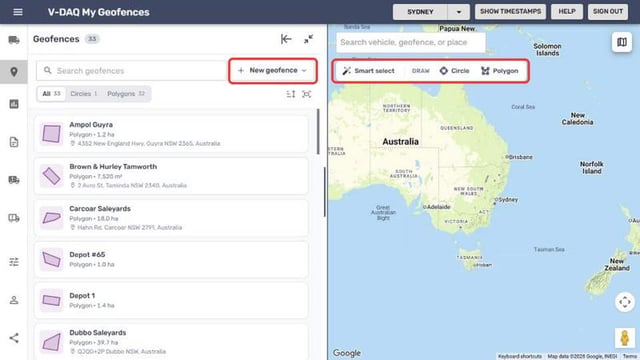The height and width of the screenshot is (360, 640).
Task: Click Sydney label on the map
Action: pos(508,200)
